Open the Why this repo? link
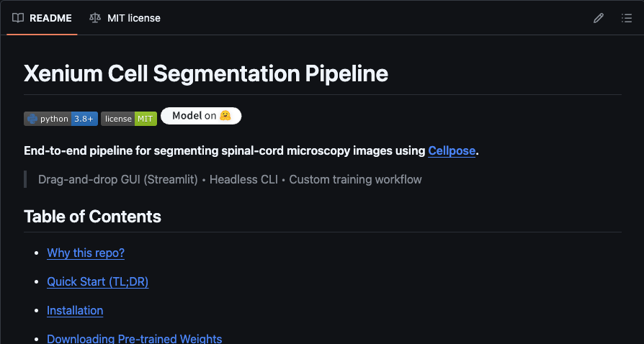This screenshot has width=644, height=344. point(86,253)
